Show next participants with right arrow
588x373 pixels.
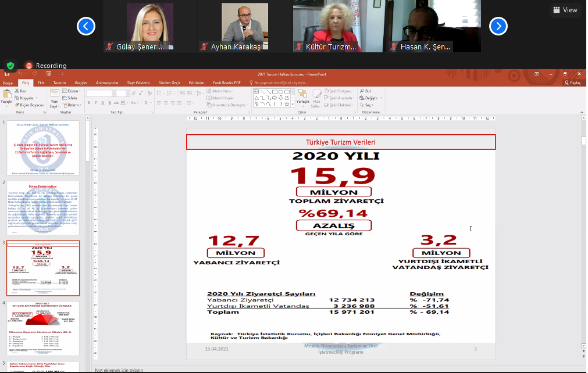pyautogui.click(x=498, y=26)
